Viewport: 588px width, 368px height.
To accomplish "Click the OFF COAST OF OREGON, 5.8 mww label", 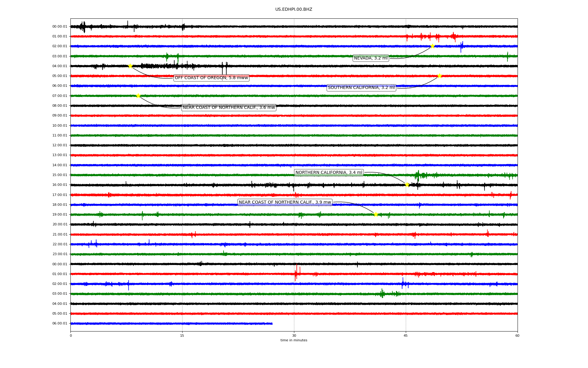I will (x=211, y=78).
